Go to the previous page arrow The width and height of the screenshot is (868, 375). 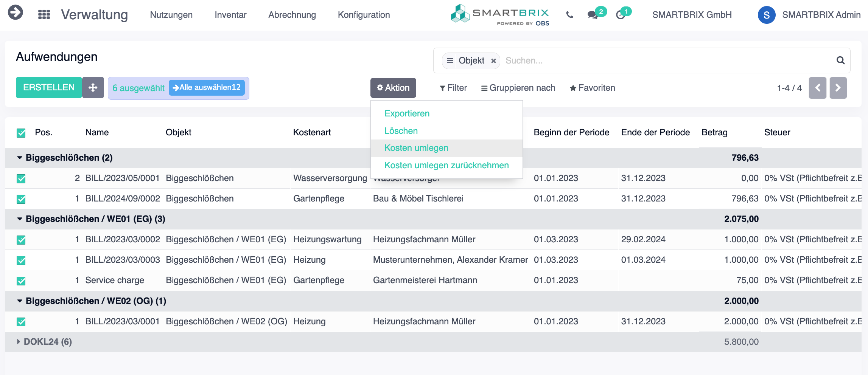click(817, 88)
